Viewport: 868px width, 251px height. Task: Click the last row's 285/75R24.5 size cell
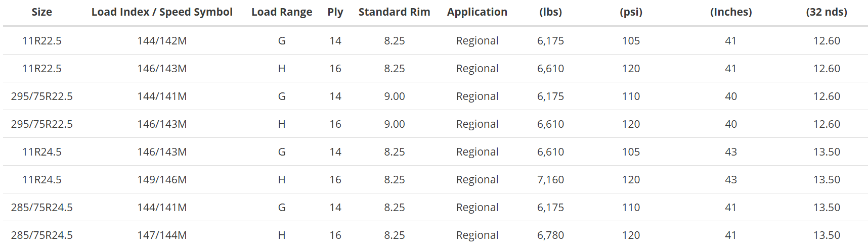[41, 235]
